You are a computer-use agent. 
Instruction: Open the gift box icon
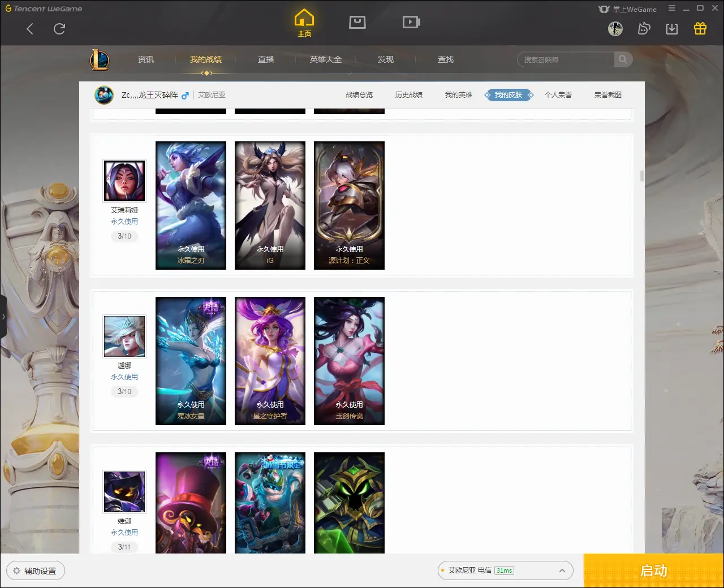pos(700,28)
